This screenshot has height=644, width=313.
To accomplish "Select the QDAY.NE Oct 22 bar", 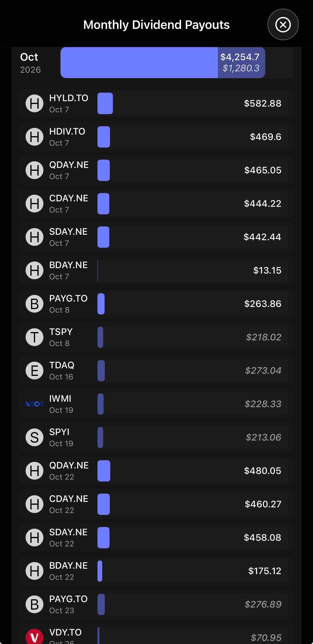I will pyautogui.click(x=104, y=471).
